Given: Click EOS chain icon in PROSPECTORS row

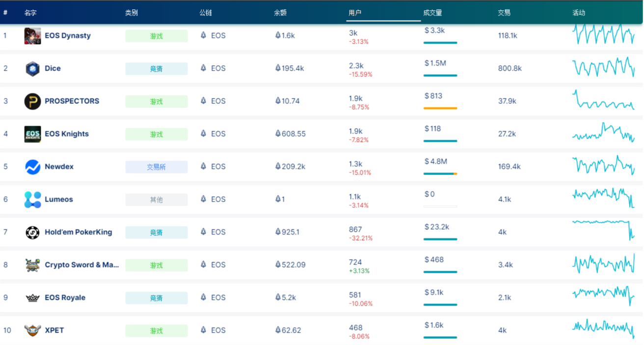Looking at the screenshot, I should coord(203,100).
